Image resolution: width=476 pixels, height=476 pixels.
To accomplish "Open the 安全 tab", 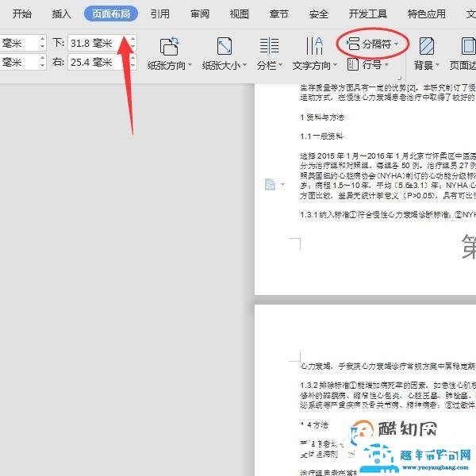I will coord(318,13).
